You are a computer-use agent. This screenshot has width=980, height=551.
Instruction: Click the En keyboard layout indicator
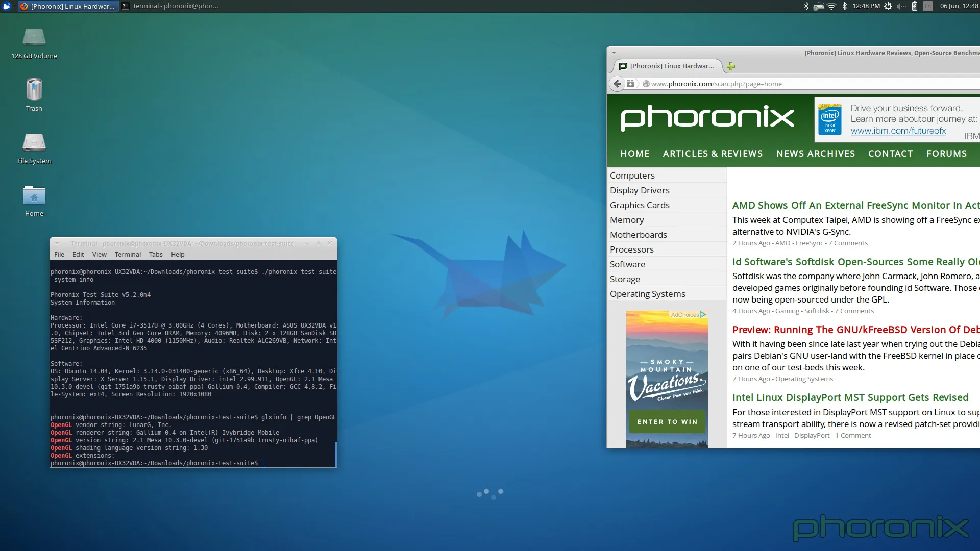click(928, 6)
